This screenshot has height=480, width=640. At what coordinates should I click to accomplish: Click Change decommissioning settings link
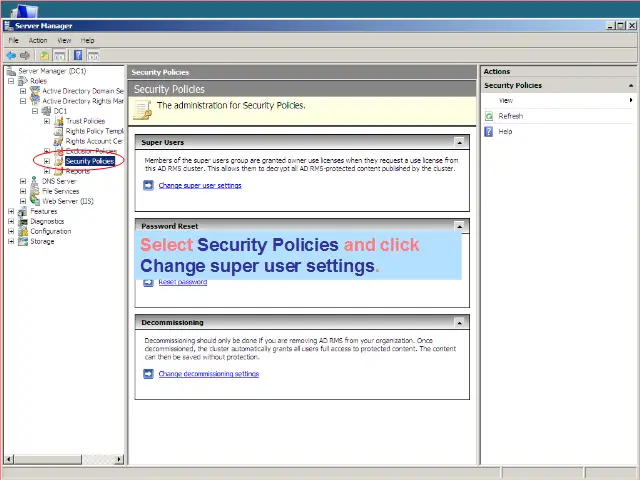click(x=209, y=374)
